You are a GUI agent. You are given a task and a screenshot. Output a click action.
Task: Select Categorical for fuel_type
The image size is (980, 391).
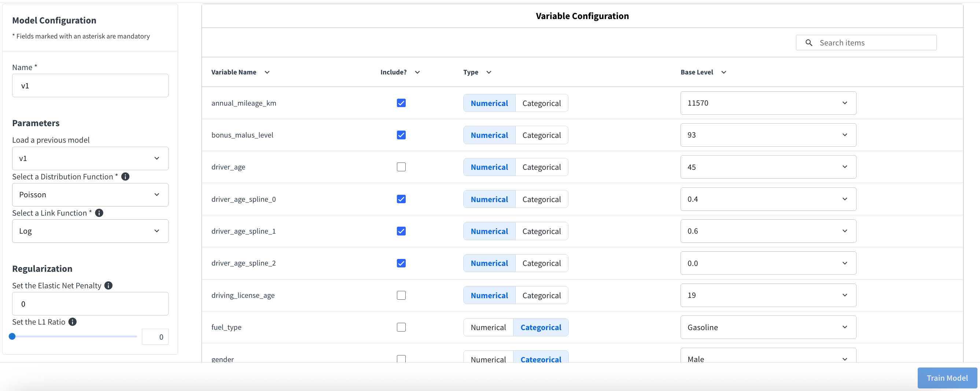pyautogui.click(x=541, y=328)
